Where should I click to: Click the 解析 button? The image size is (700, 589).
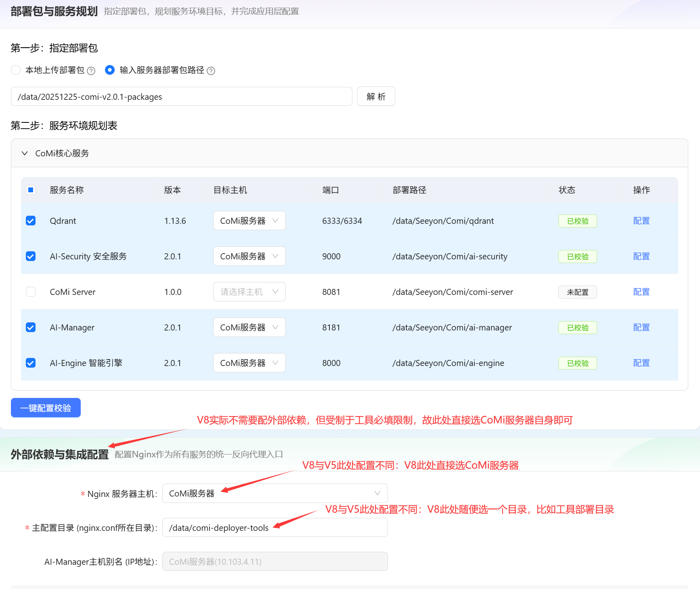(x=376, y=97)
